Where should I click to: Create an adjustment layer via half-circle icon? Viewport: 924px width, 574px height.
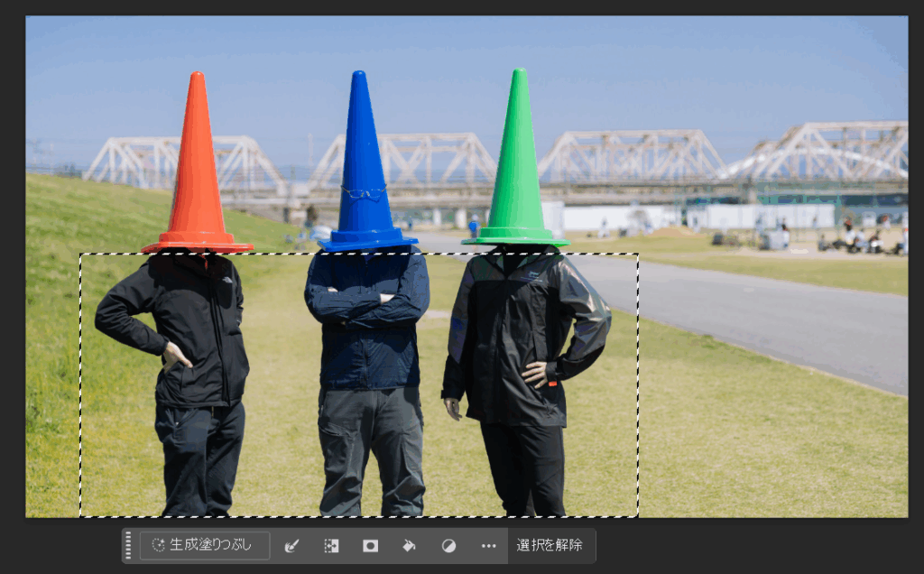[x=448, y=545]
